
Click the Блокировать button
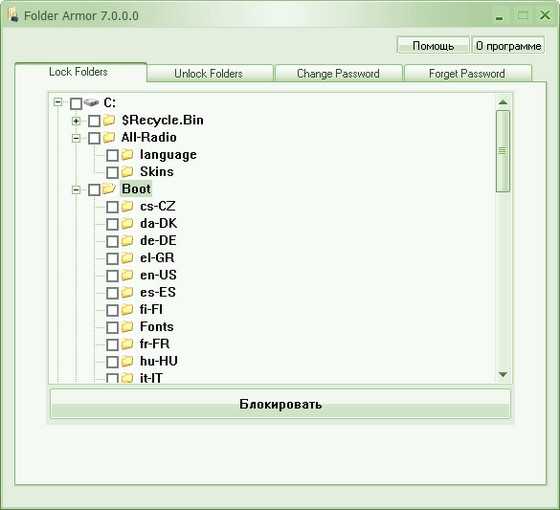pos(280,404)
